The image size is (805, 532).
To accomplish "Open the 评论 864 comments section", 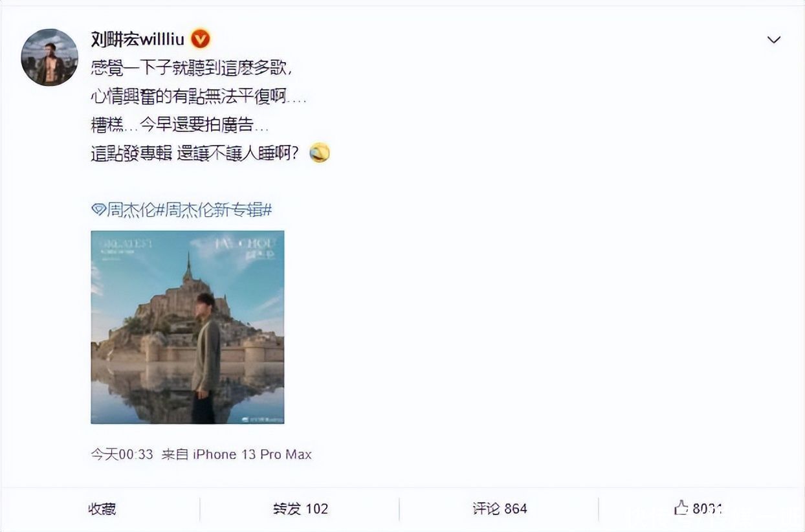I will coord(500,509).
